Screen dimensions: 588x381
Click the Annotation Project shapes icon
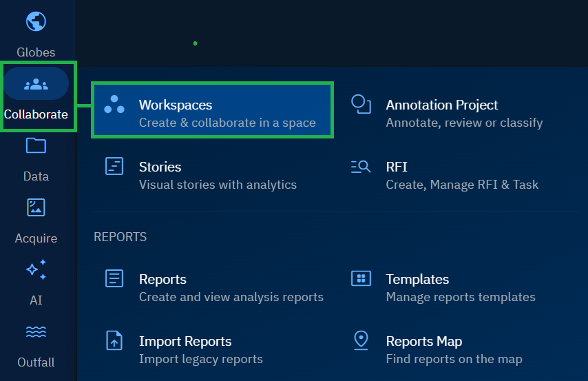tap(361, 104)
